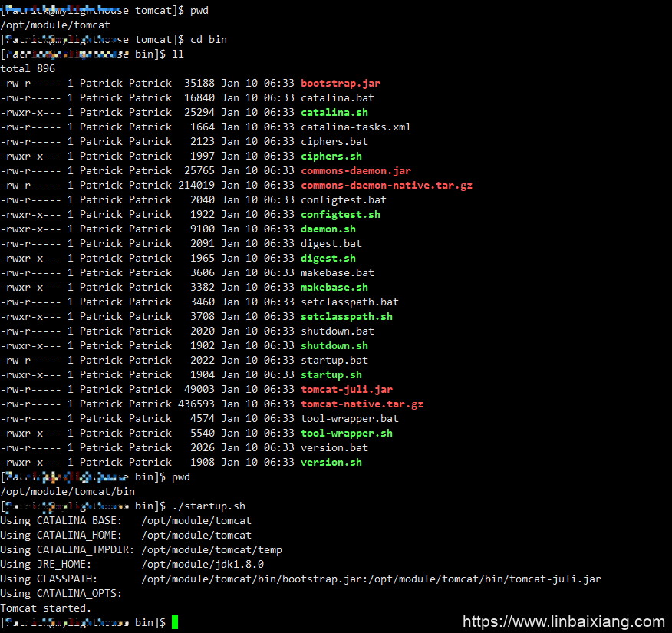Click bootstrap.jar in the file listing
Image resolution: width=672 pixels, height=633 pixels.
tap(341, 83)
